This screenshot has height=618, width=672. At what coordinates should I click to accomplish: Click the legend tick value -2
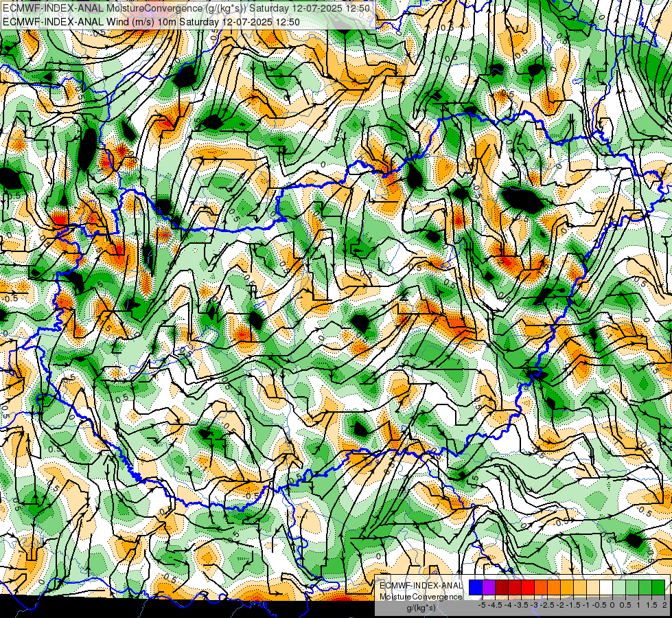click(x=561, y=605)
